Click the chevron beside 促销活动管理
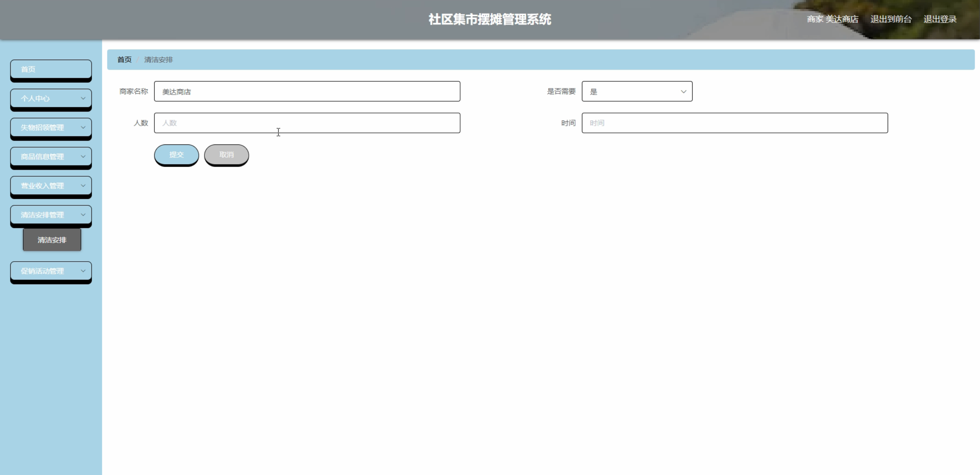This screenshot has width=980, height=475. click(83, 271)
